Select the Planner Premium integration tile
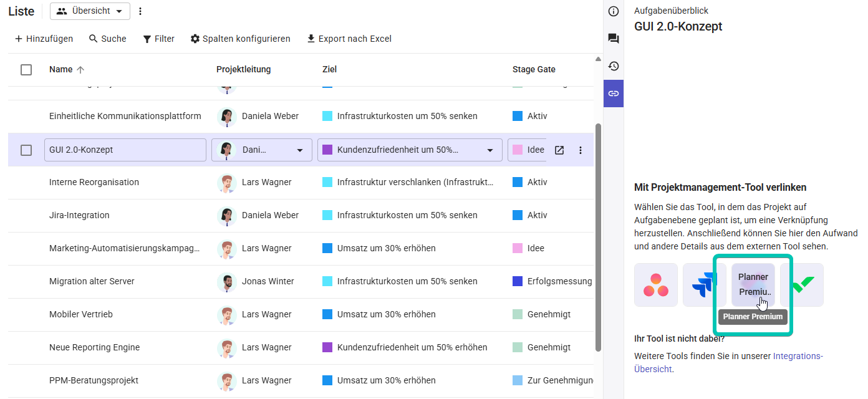Viewport: 868px width, 399px height. [753, 285]
